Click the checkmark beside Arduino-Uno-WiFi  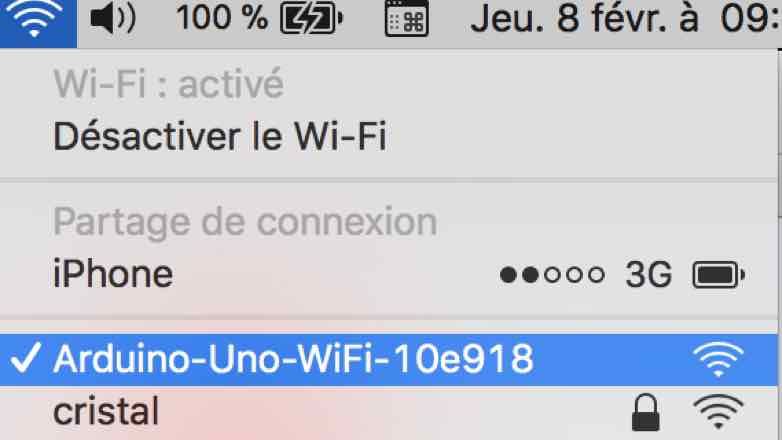tap(26, 358)
